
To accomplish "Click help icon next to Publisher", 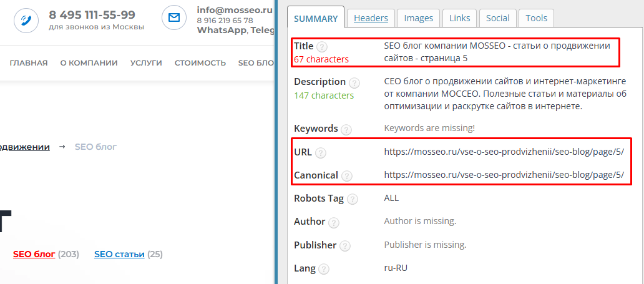I will [345, 246].
